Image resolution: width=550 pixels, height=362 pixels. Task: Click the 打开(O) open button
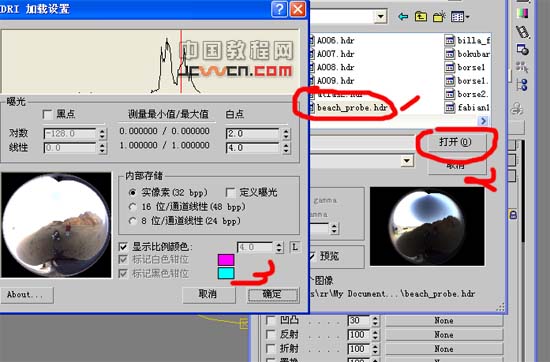point(456,142)
